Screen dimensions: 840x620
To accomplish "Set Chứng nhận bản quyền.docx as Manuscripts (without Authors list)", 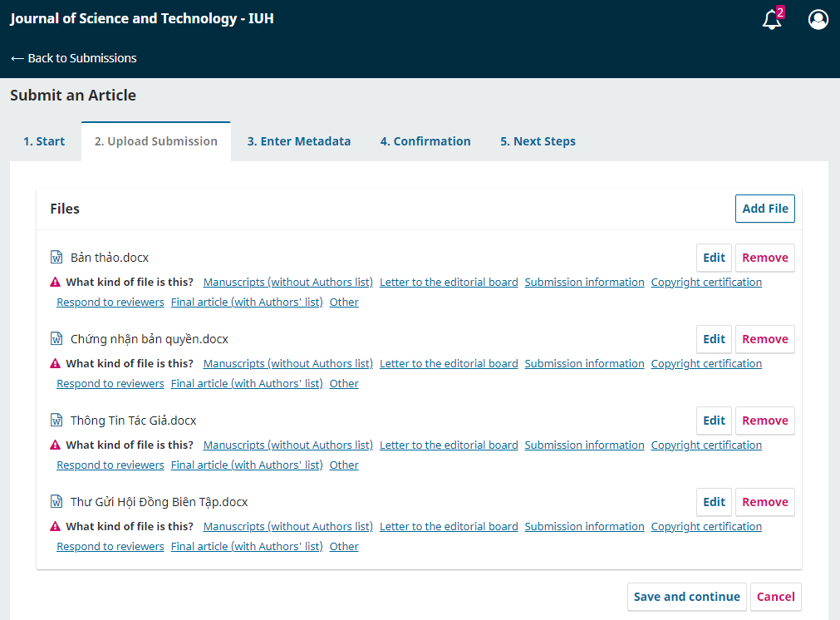I will (x=288, y=363).
